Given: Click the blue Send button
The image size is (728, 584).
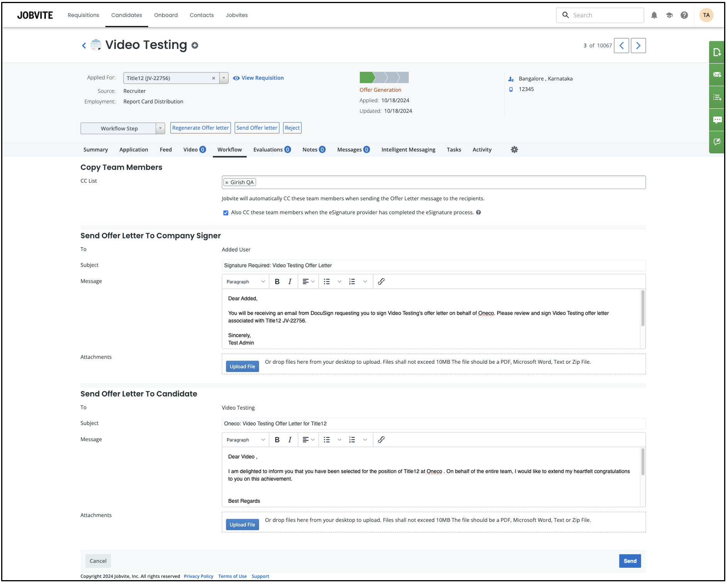Looking at the screenshot, I should pos(630,561).
